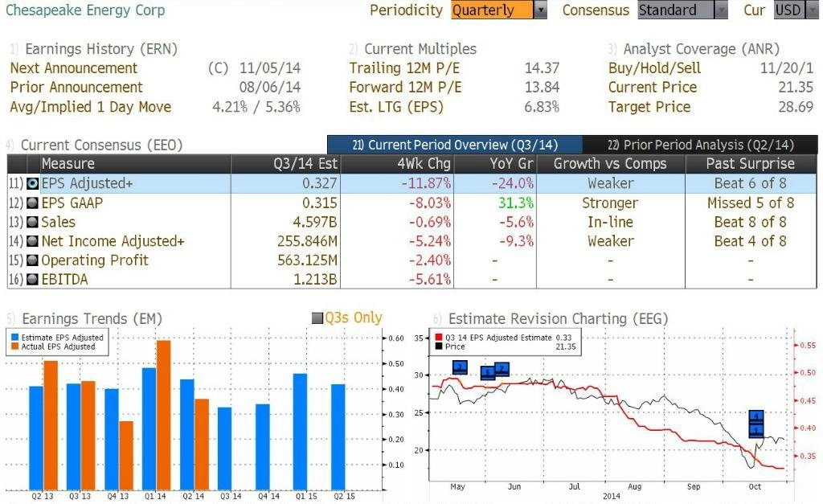This screenshot has width=823, height=504.
Task: Open the Consensus dropdown arrow
Action: pos(721,10)
